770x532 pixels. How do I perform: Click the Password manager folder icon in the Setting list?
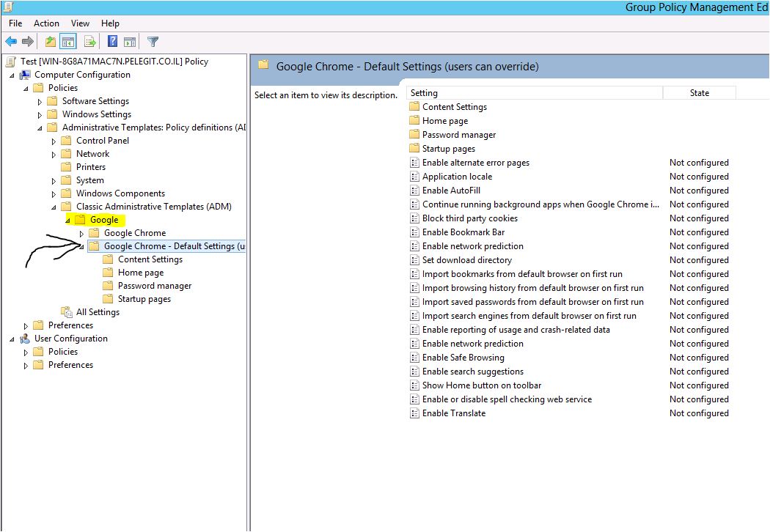pyautogui.click(x=414, y=135)
